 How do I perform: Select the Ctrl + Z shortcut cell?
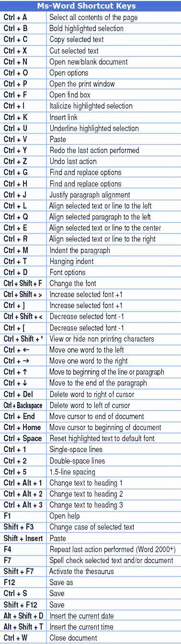23,161
